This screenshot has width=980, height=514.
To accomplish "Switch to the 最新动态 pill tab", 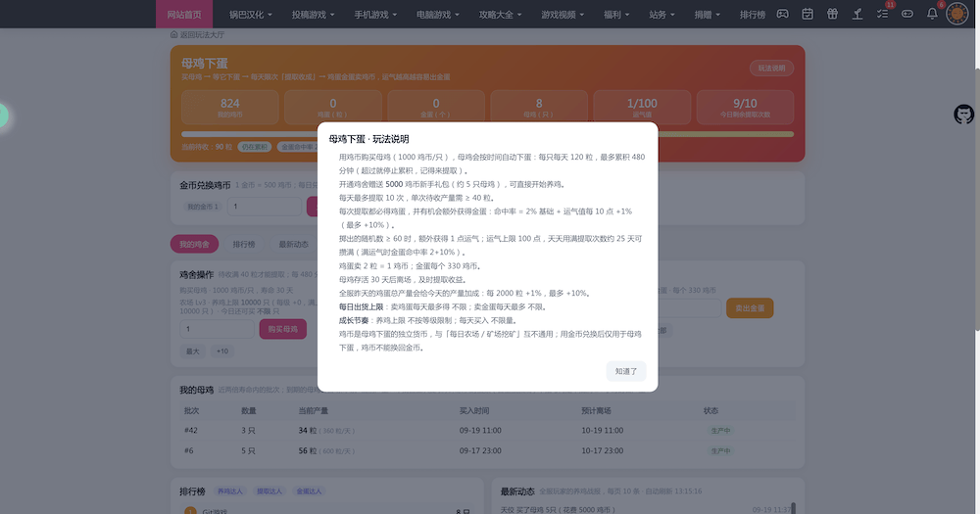I will click(x=294, y=244).
